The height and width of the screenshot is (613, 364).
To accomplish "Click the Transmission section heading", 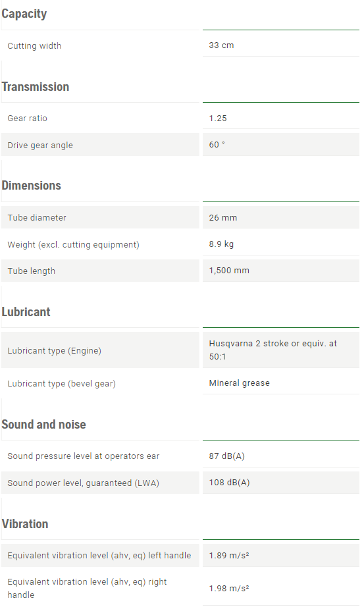I will (35, 87).
